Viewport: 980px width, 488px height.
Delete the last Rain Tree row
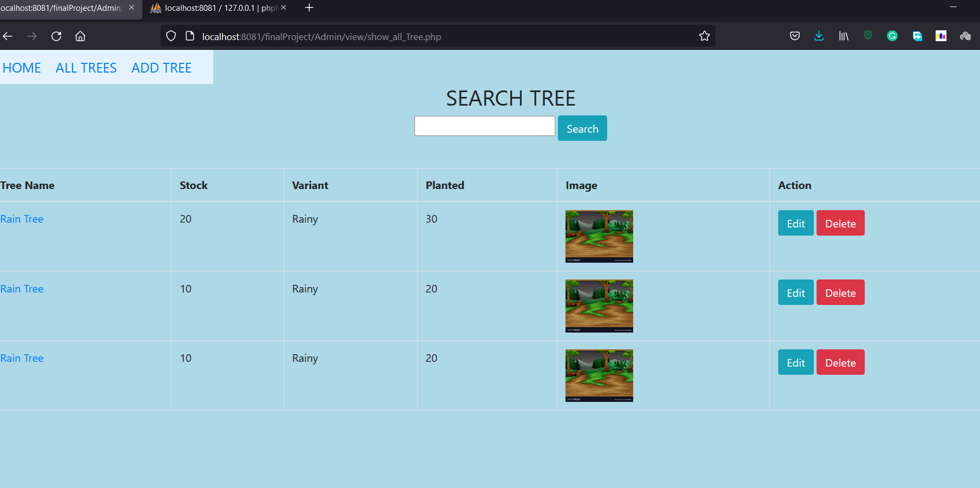[840, 362]
